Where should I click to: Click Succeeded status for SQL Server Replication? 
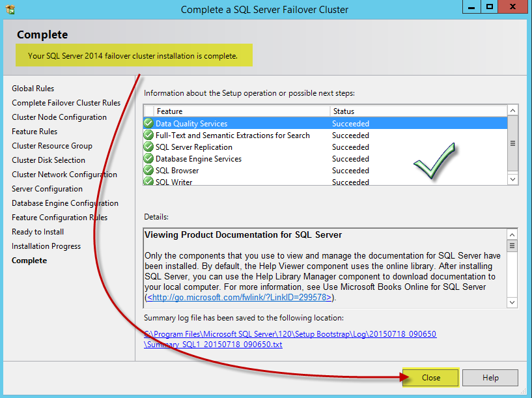(350, 147)
